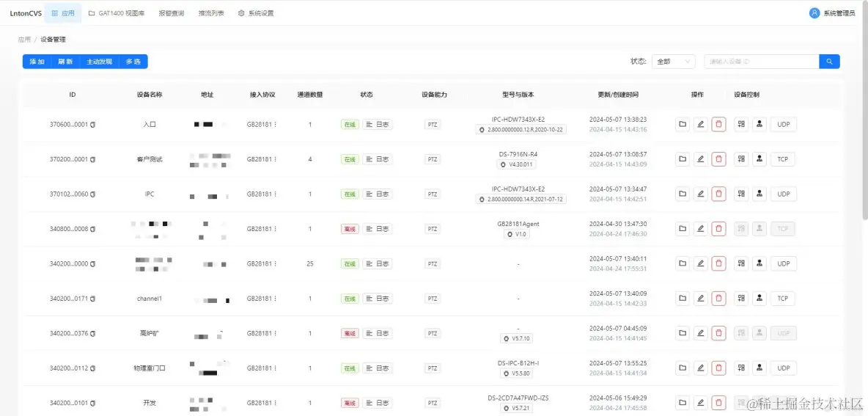Click firmware tag V4.30.011
The image size is (868, 416).
pyautogui.click(x=517, y=164)
